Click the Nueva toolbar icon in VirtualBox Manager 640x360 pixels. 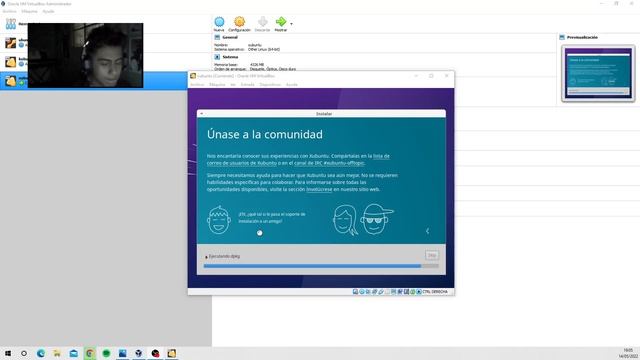click(219, 22)
